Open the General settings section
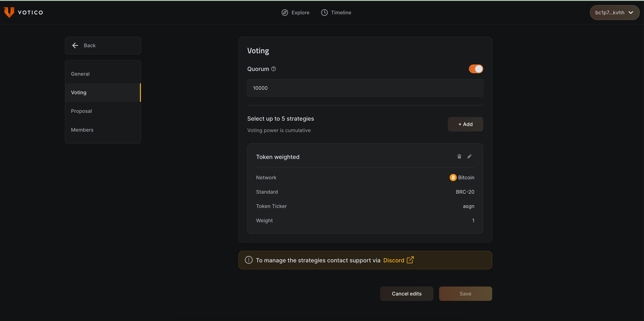The height and width of the screenshot is (321, 644). tap(80, 74)
